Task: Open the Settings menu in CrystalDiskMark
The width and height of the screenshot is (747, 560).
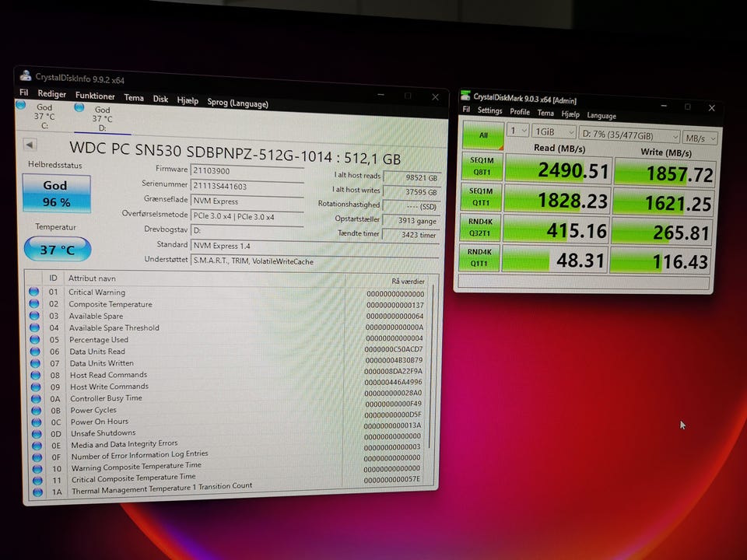Action: click(x=489, y=110)
